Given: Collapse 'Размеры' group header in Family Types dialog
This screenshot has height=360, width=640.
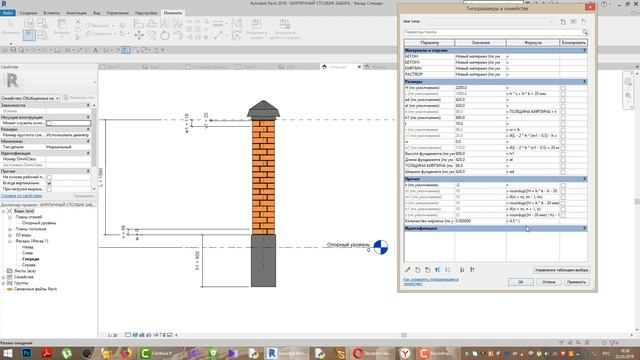Looking at the screenshot, I should point(584,82).
